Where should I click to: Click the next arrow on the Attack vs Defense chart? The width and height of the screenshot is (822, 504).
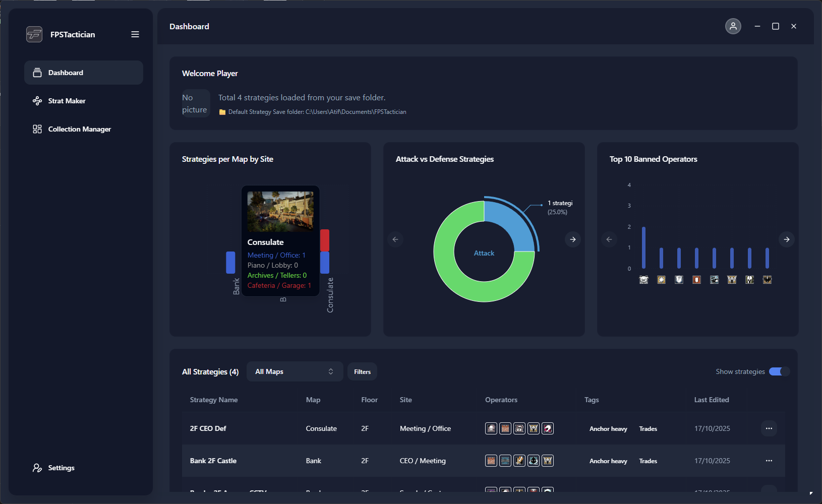(x=572, y=239)
